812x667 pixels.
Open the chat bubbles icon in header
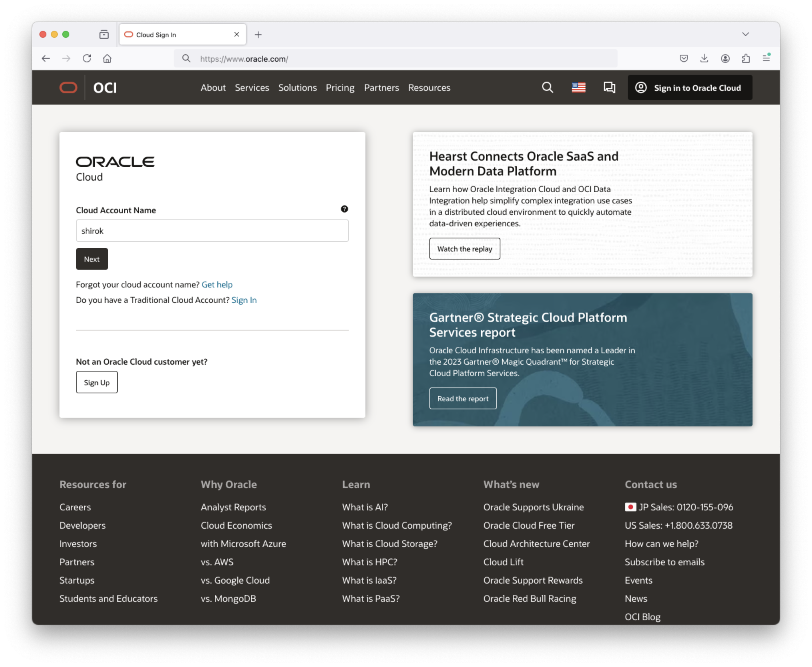coord(609,88)
